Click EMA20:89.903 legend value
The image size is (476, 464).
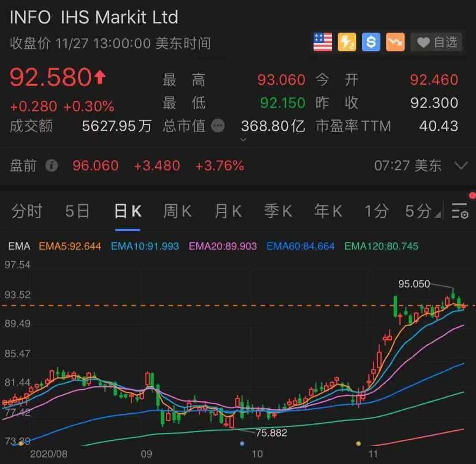(223, 246)
